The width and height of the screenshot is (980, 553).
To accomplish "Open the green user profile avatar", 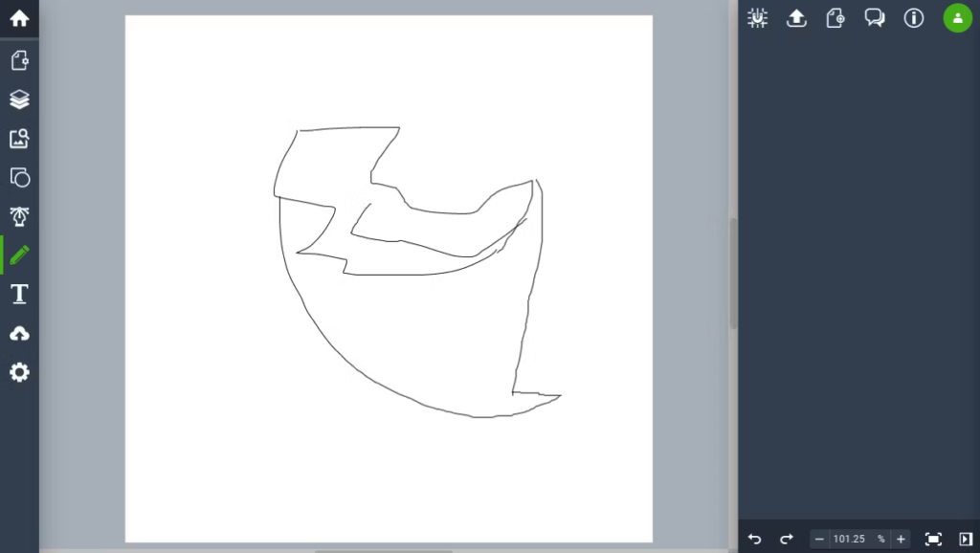I will [957, 18].
